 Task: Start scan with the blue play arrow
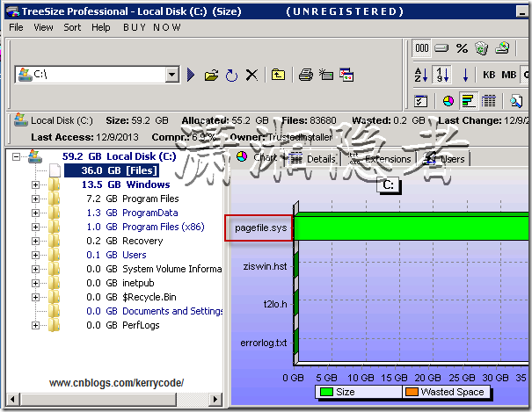(191, 75)
